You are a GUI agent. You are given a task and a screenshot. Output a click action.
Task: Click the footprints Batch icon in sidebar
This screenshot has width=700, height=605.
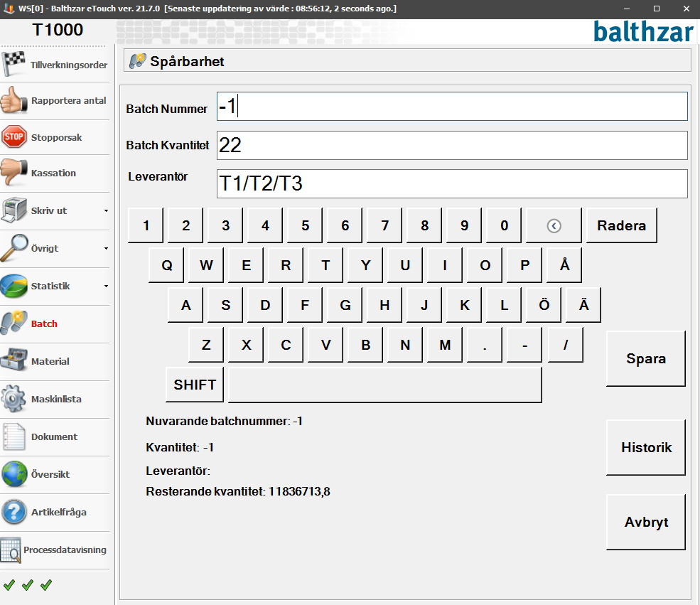point(14,323)
